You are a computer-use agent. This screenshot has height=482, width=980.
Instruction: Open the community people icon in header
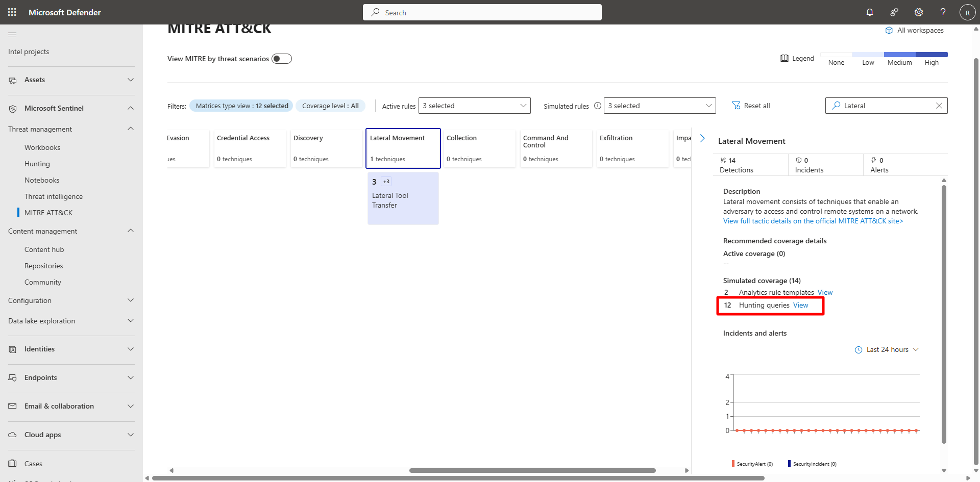coord(894,12)
